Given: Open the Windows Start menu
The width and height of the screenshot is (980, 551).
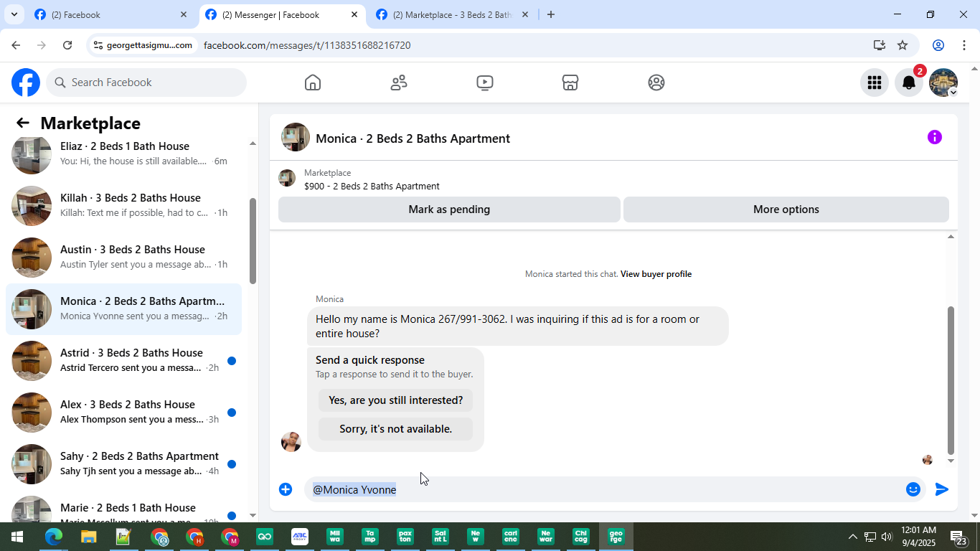Looking at the screenshot, I should (x=17, y=537).
